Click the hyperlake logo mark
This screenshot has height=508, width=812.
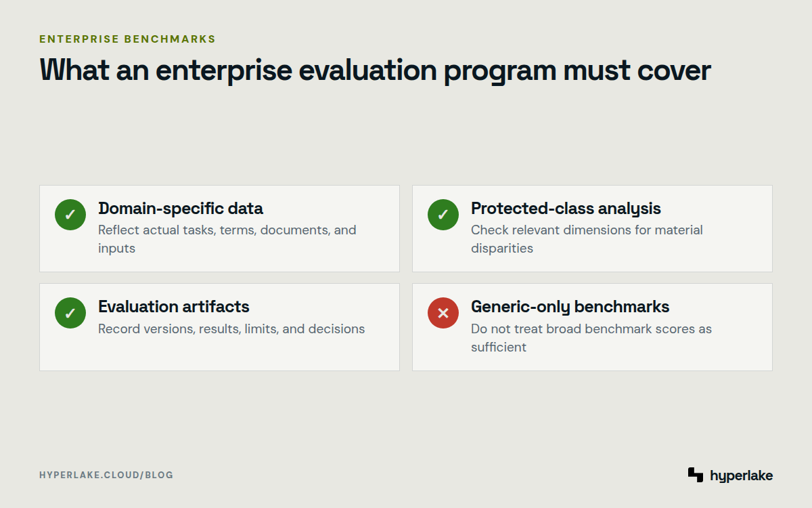(696, 475)
